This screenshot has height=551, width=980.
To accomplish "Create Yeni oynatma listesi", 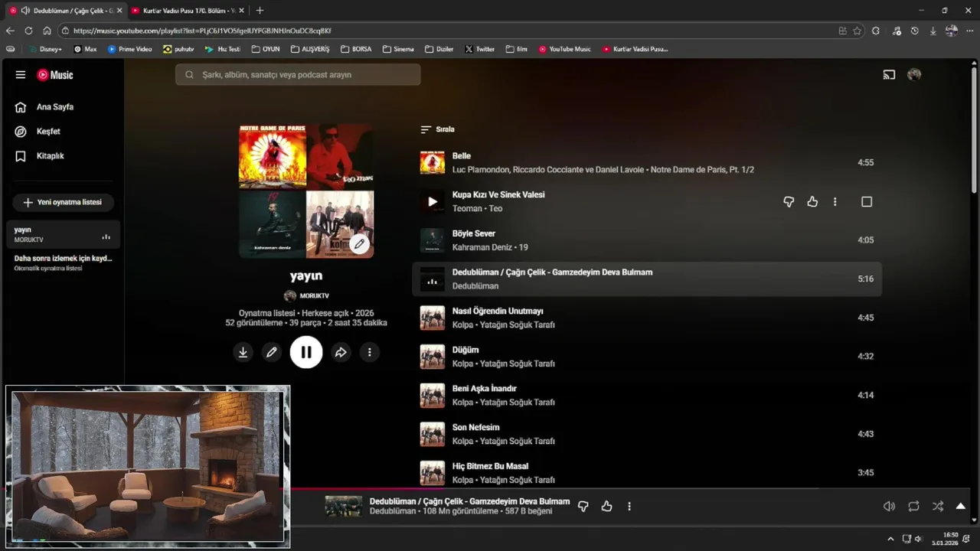I will point(63,203).
